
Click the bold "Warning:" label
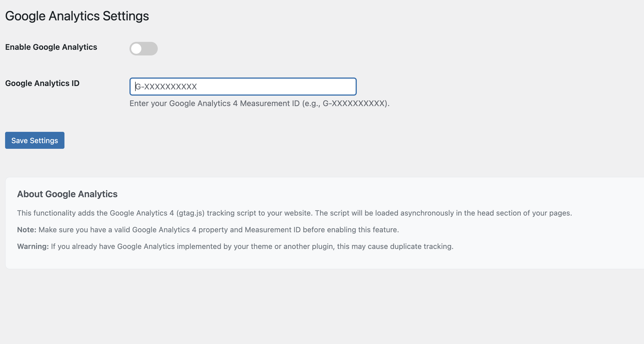(x=33, y=246)
